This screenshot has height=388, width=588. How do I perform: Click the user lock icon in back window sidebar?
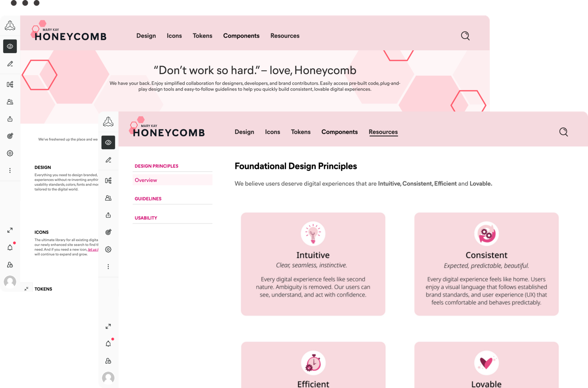(x=10, y=265)
